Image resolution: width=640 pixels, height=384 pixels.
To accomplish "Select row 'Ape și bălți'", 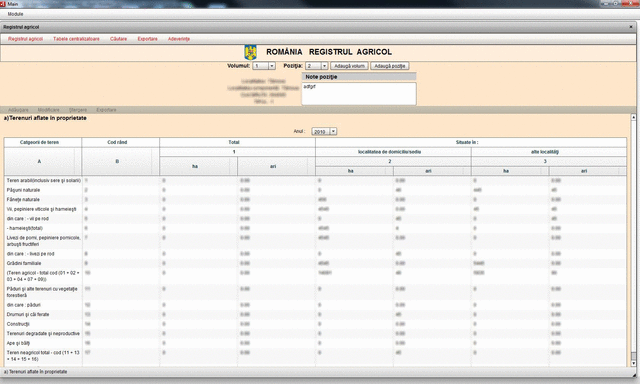I will tap(315, 343).
